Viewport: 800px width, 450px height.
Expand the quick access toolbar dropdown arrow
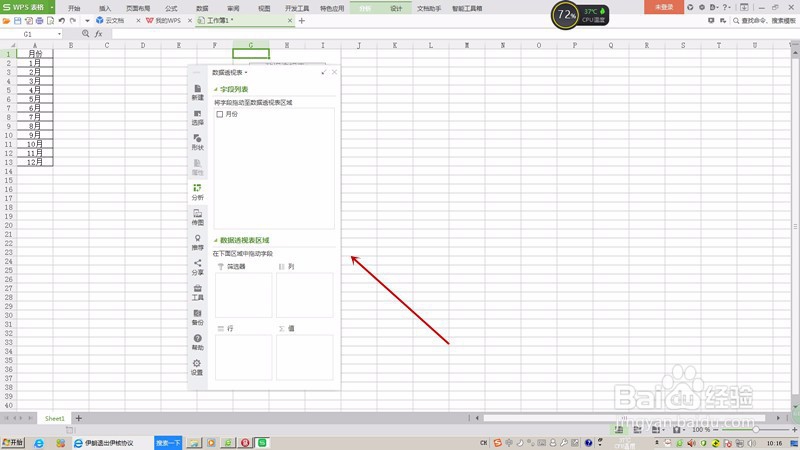(x=87, y=21)
